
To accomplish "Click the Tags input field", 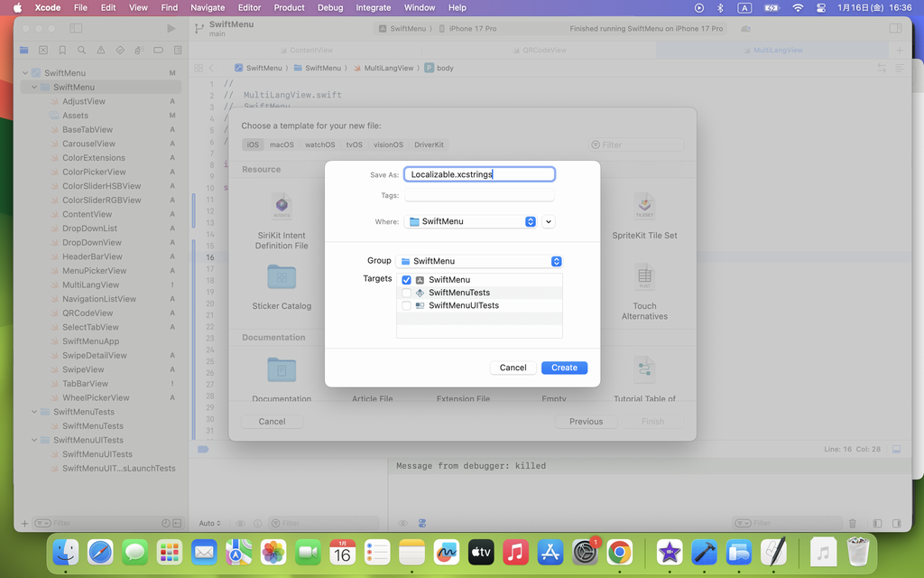I will pyautogui.click(x=478, y=195).
